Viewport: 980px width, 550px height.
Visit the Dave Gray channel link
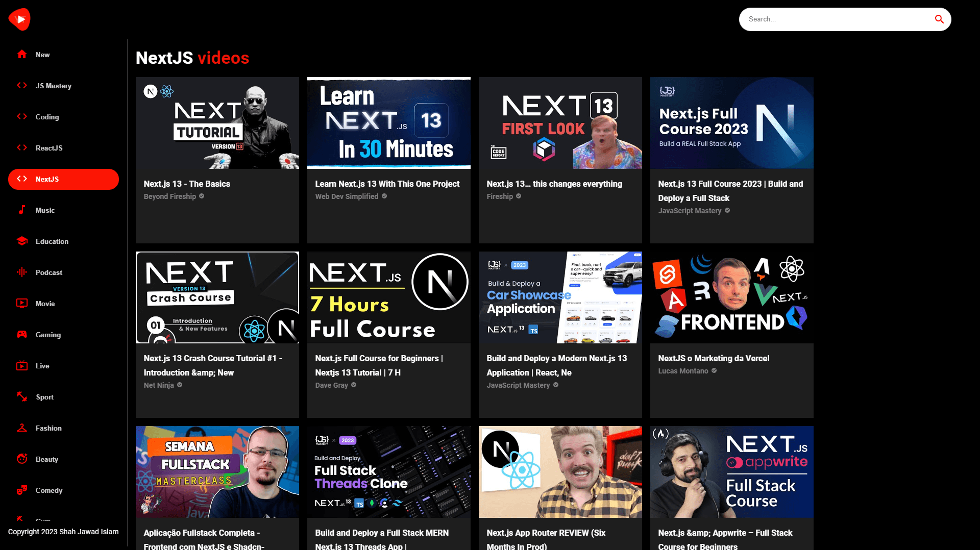click(x=331, y=385)
